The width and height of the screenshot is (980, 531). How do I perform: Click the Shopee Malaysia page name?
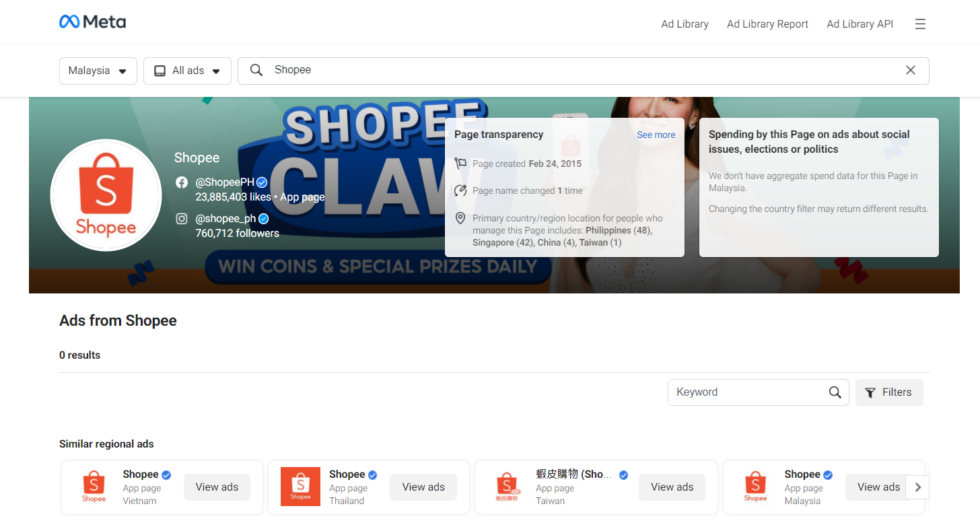[802, 474]
